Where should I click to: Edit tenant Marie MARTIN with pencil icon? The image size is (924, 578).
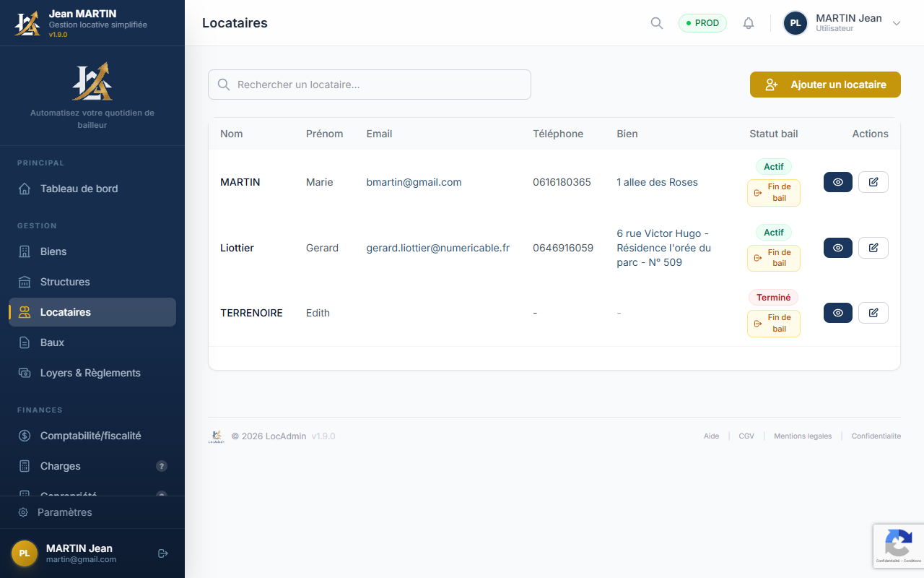coord(873,182)
